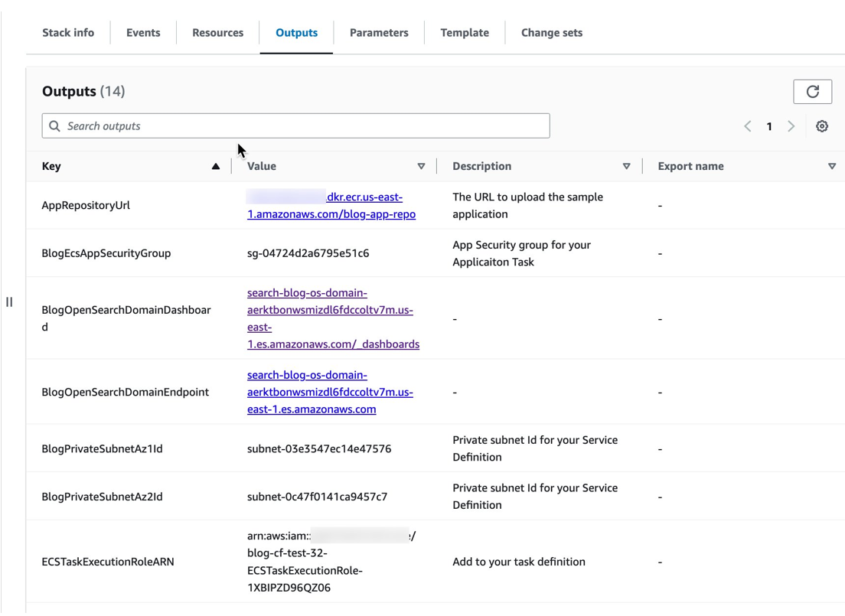Screen dimensions: 845x616
Task: Click the previous page chevron
Action: point(748,125)
